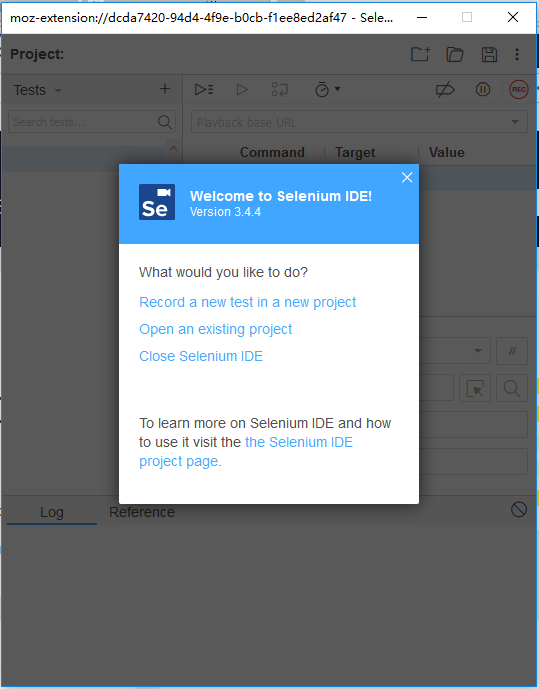This screenshot has height=689, width=539.
Task: Click the Value column header
Action: pos(446,152)
